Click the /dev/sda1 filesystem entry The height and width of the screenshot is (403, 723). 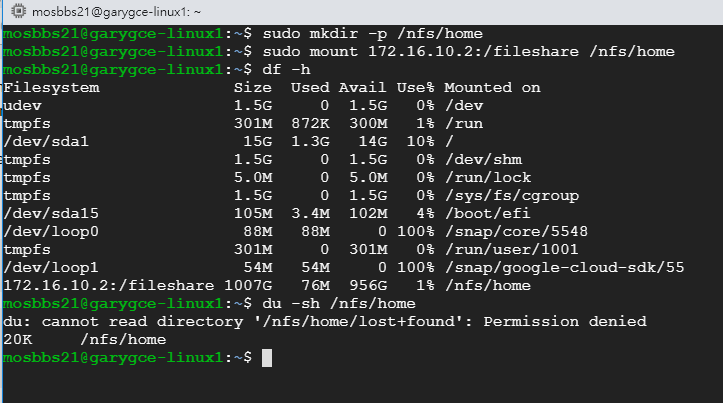46,142
